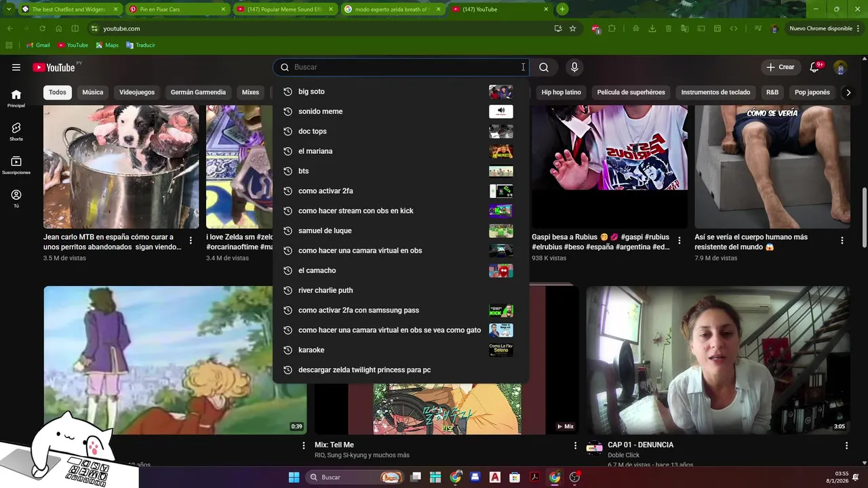Open options for Jean carlo MTB video
The height and width of the screenshot is (488, 868).
click(x=191, y=241)
